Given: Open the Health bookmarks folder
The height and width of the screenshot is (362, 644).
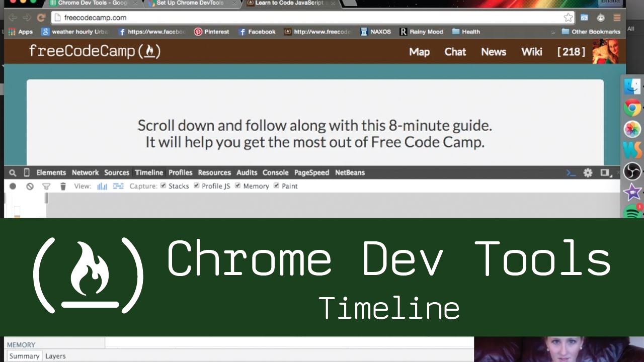Looking at the screenshot, I should [x=466, y=32].
